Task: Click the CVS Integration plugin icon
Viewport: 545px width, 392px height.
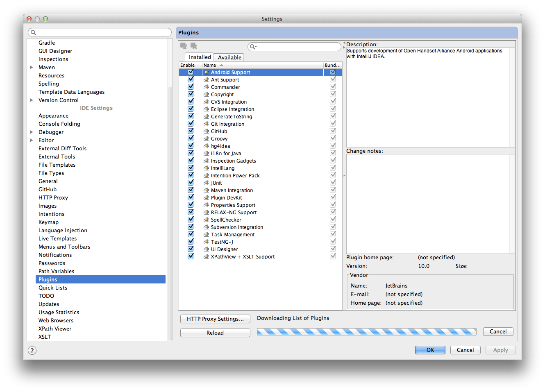Action: (x=207, y=102)
